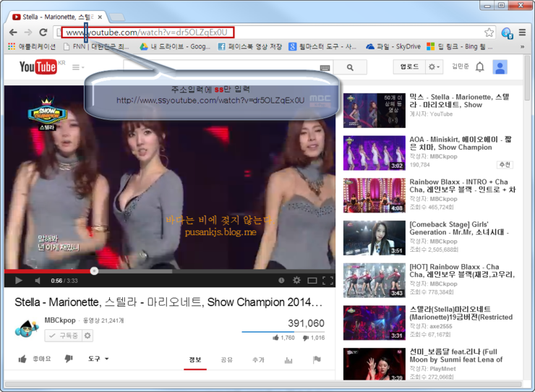Open 선미_보름달 feat.리나 video
The image size is (535, 392).
pos(456,355)
